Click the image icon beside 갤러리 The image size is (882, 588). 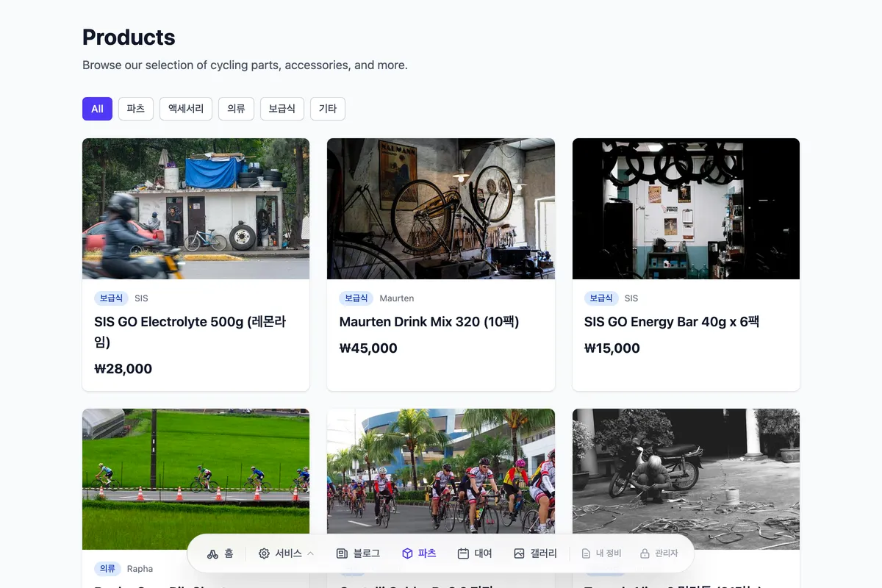coord(519,553)
